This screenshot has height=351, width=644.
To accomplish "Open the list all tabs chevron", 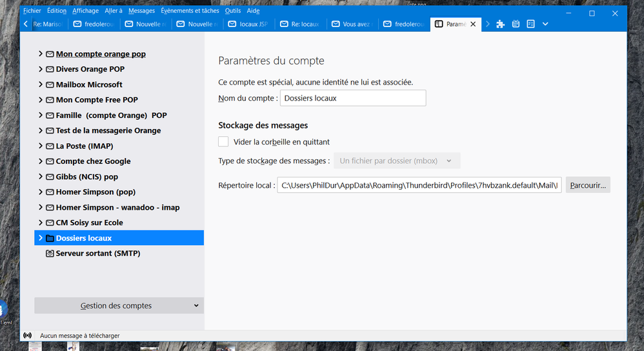I will tap(545, 24).
